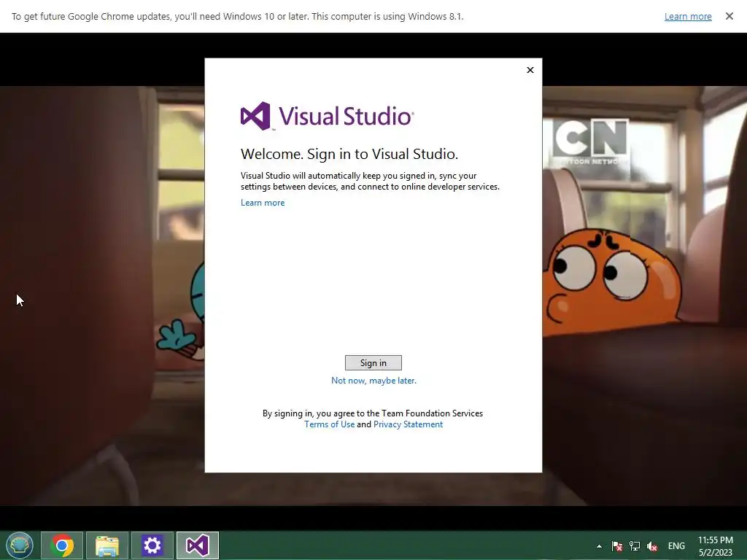Open the network status tray icon

635,546
